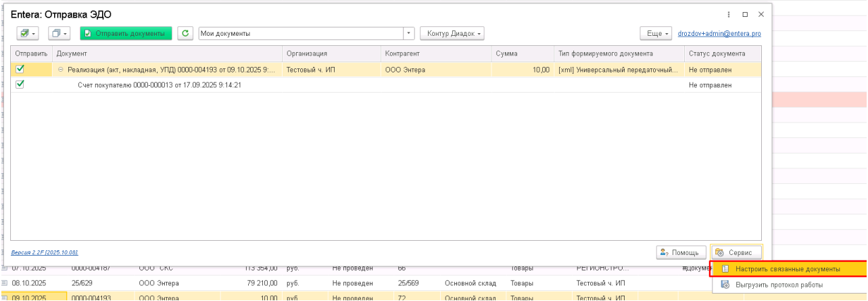The height and width of the screenshot is (301, 868).
Task: Click the Мои документы filter field
Action: pyautogui.click(x=301, y=33)
